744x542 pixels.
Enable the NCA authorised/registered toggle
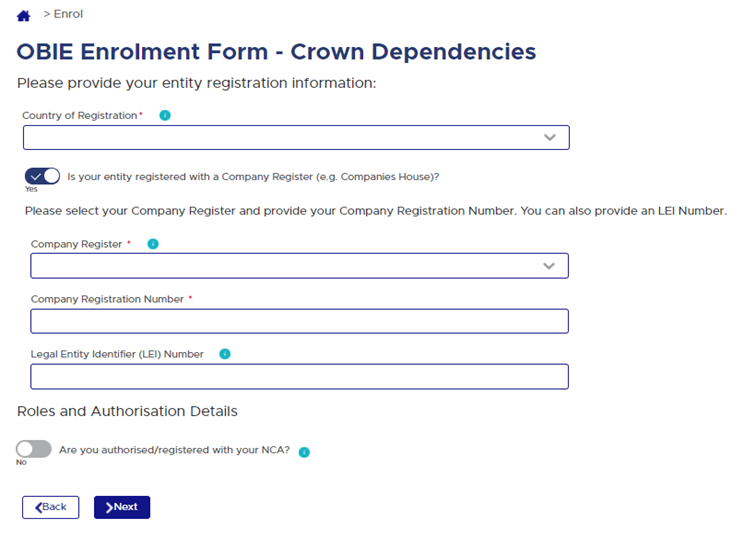[x=33, y=449]
